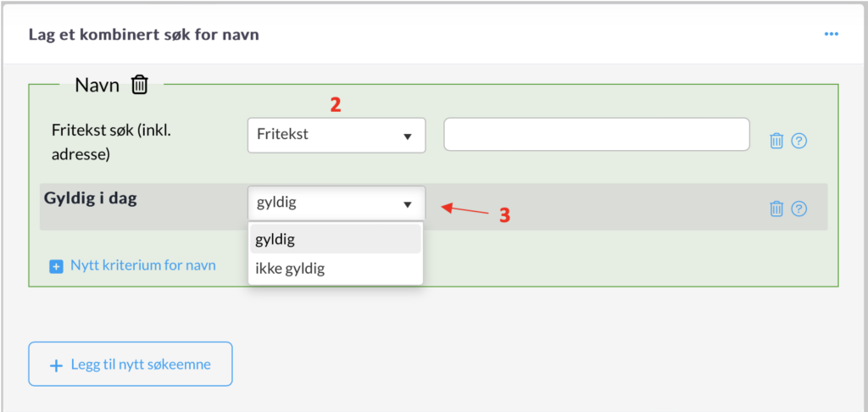
Task: Open the three-dot options menu
Action: [x=831, y=35]
